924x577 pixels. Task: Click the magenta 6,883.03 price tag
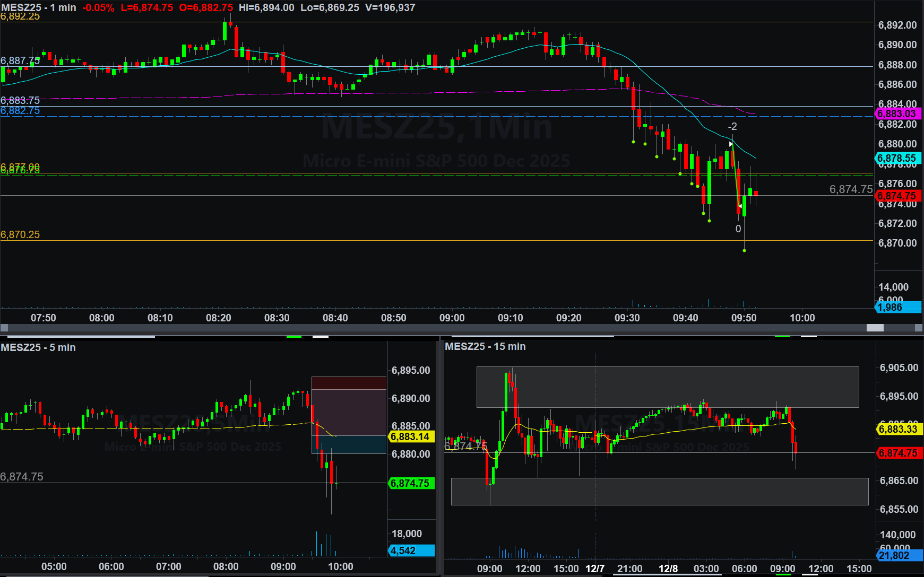click(896, 113)
